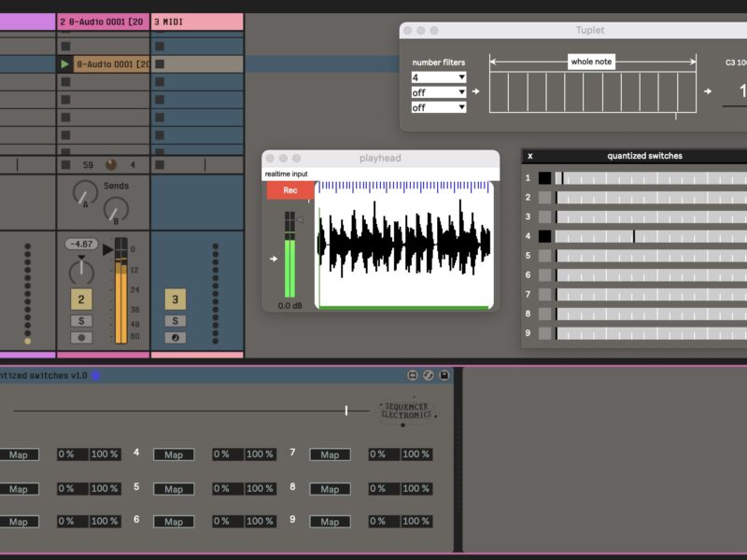The image size is (747, 560).
Task: Click track 2 clip stop square
Action: pos(65,165)
